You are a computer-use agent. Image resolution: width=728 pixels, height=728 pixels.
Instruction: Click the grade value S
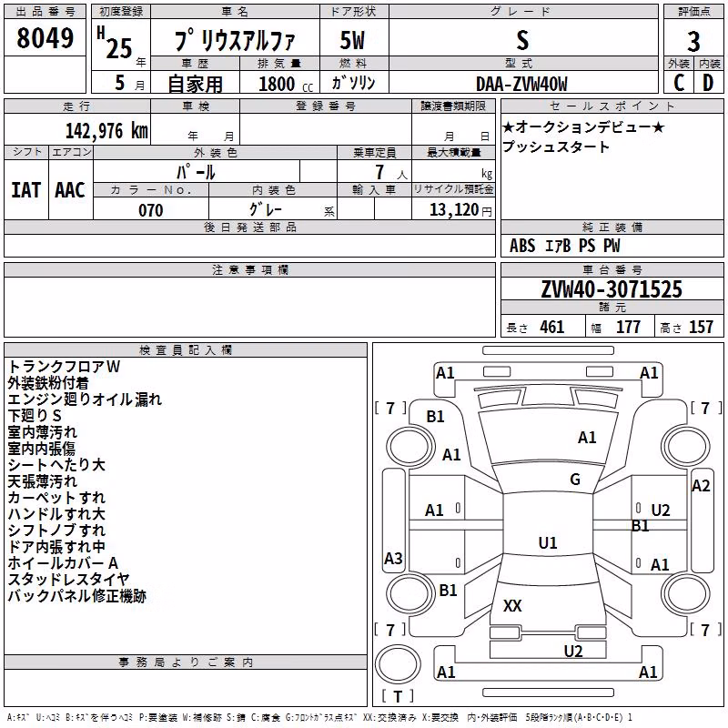tap(522, 40)
